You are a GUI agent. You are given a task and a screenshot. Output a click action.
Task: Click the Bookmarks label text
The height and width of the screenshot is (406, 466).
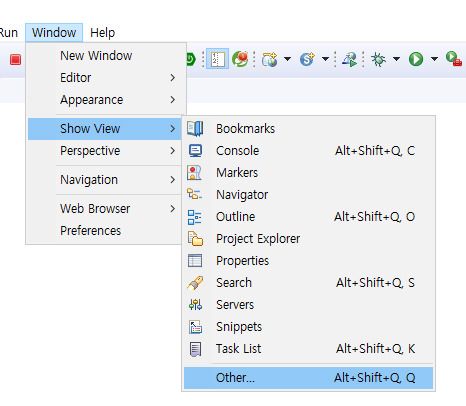pos(245,129)
